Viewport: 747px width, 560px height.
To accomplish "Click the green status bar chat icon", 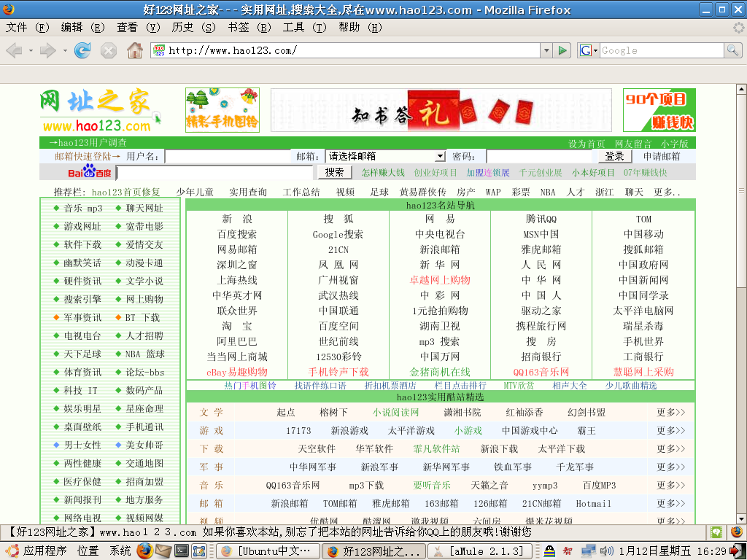I will tap(716, 532).
